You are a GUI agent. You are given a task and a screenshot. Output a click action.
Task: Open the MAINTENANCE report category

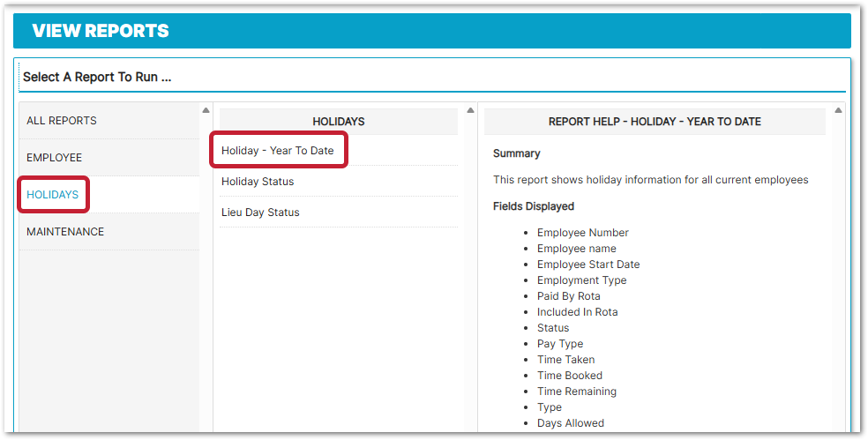click(65, 232)
